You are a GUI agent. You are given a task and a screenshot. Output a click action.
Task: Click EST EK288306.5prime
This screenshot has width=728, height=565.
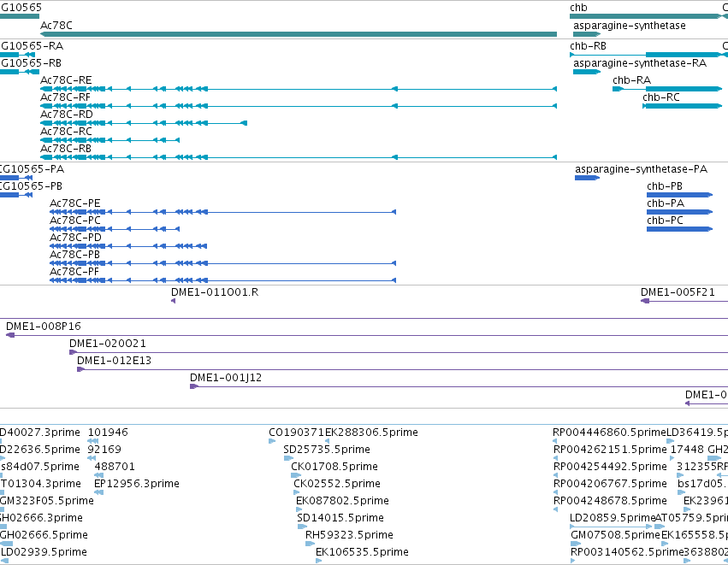(327, 441)
